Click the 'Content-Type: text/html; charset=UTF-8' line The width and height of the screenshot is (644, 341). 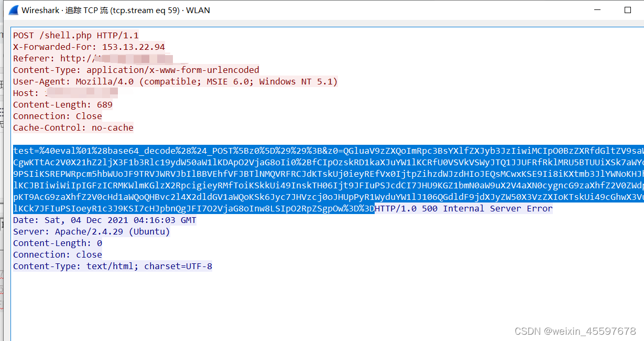[x=113, y=266]
